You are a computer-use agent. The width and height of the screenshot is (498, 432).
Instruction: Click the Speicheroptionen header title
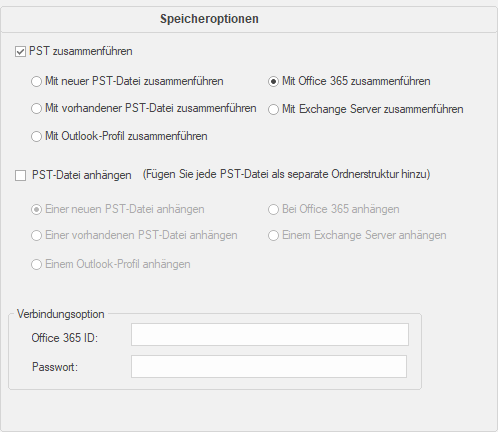[209, 19]
